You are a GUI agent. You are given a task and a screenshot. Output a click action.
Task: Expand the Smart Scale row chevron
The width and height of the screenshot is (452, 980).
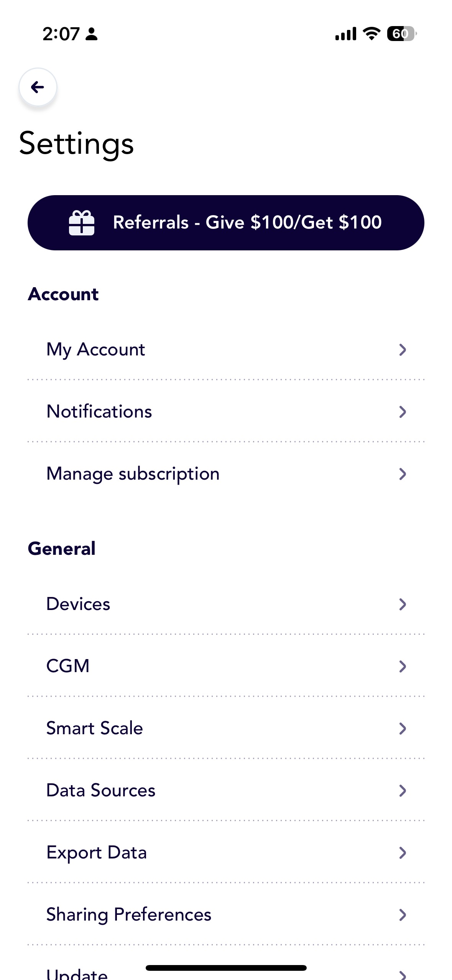403,728
